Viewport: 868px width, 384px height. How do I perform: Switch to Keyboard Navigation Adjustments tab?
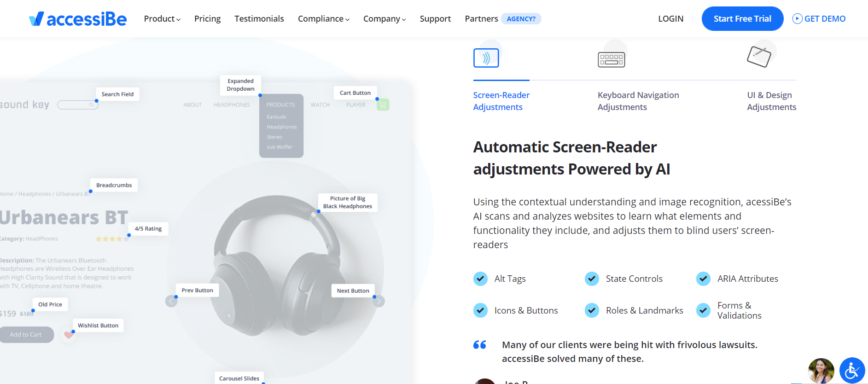[638, 101]
